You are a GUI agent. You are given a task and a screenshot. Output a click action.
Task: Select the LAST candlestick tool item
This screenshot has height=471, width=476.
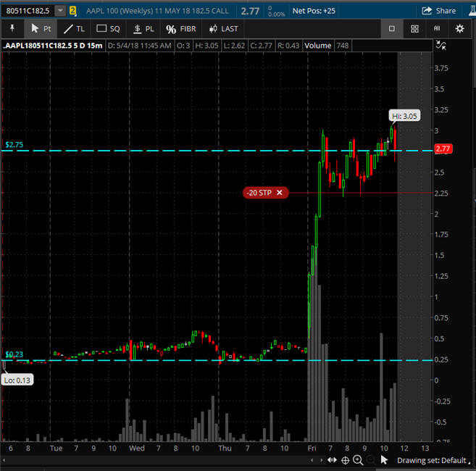click(222, 29)
